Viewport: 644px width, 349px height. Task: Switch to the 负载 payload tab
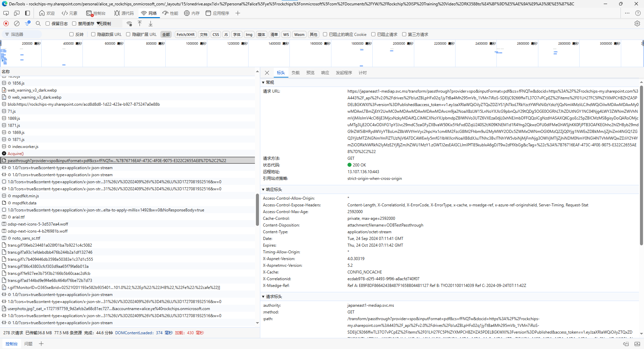pos(296,73)
